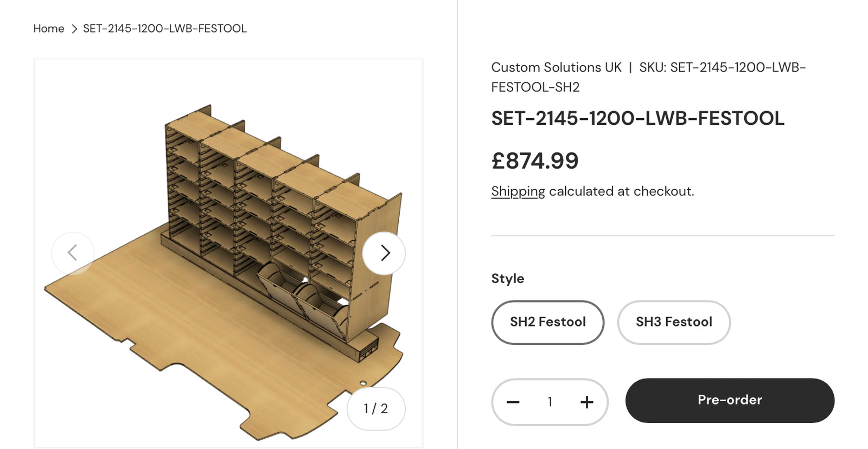Open the Shipping policy link

coord(518,191)
